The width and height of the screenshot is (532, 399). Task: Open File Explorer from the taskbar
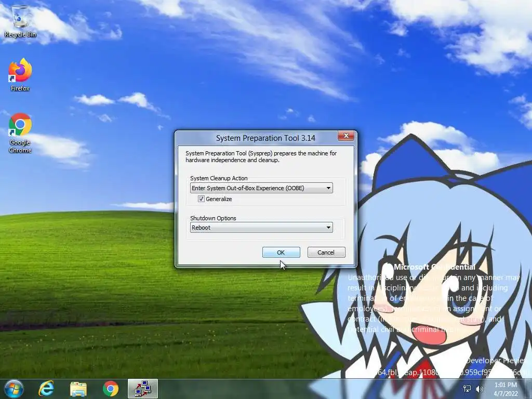click(x=78, y=389)
